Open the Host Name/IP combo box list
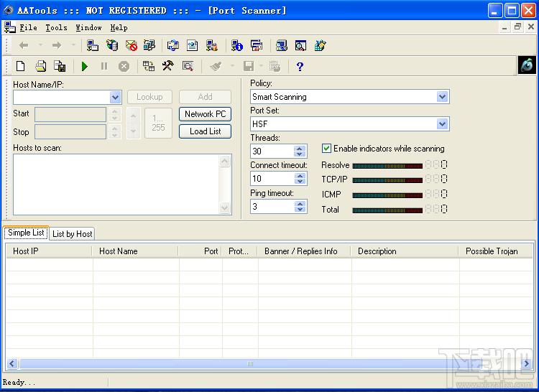Image resolution: width=539 pixels, height=392 pixels. pos(116,97)
